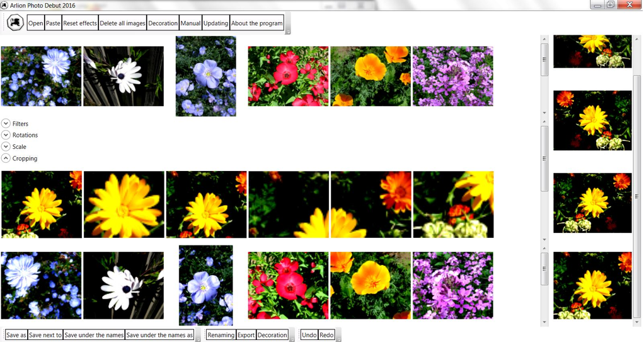
Task: Click the Open button
Action: coord(36,23)
